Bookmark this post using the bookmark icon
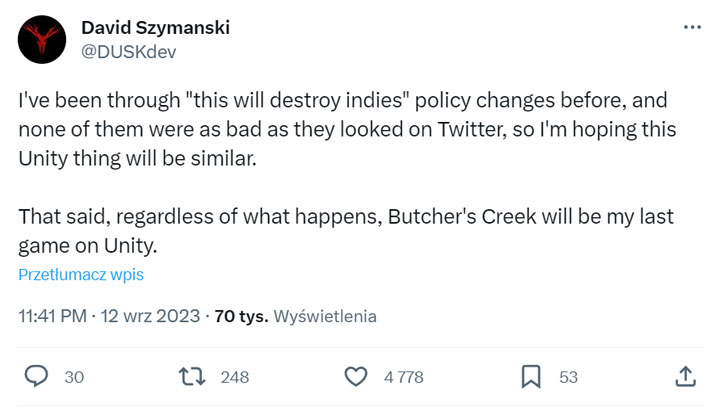The image size is (720, 411). 531,376
